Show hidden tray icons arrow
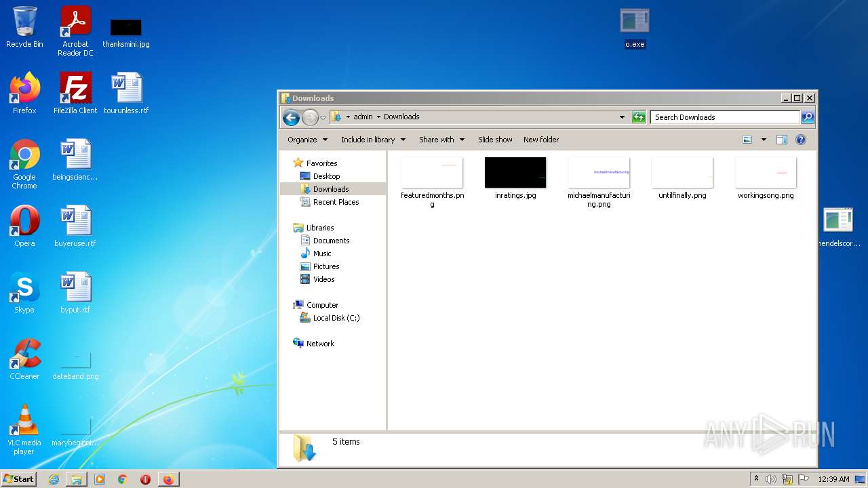This screenshot has width=868, height=488. [x=756, y=479]
